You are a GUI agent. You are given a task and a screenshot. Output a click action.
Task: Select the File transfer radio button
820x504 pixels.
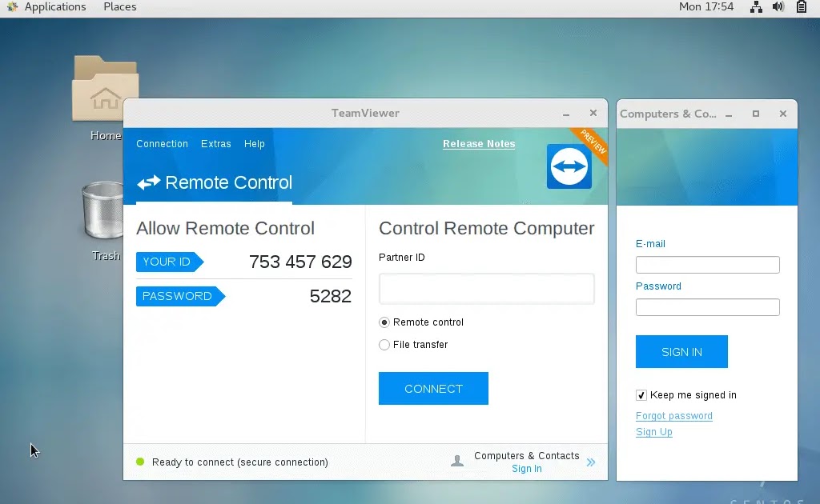[x=384, y=345]
